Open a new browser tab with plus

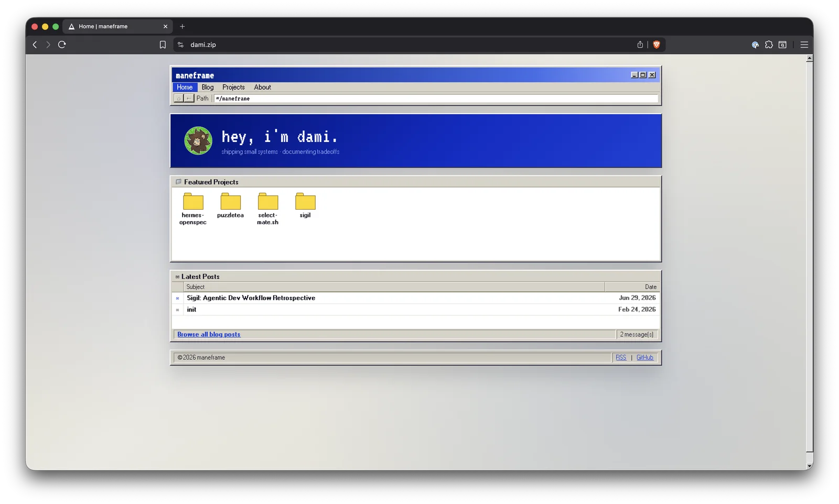tap(182, 26)
